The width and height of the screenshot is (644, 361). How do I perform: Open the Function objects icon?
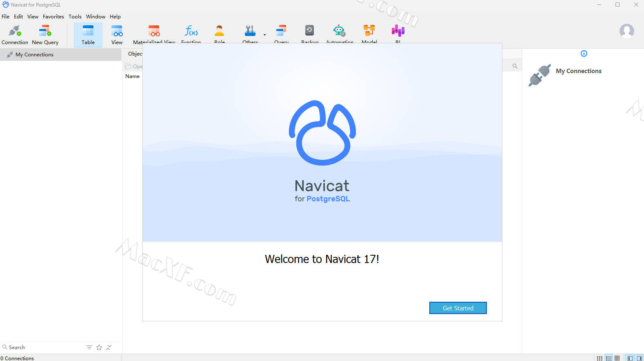pos(191,33)
